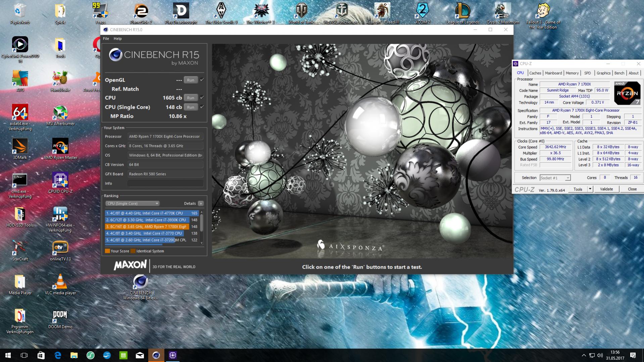Expand ranking Details with the arrow button
644x362 pixels.
201,203
